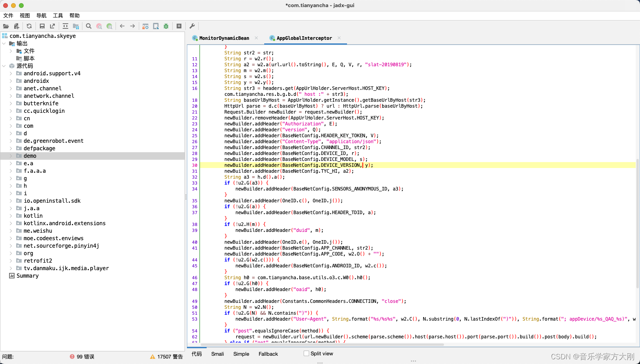The height and width of the screenshot is (364, 640).
Task: Collapse the 输出 tree node
Action: coord(4,43)
